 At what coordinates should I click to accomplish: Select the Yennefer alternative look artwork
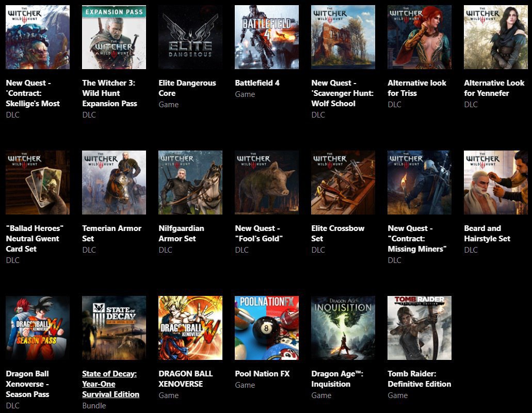[496, 37]
